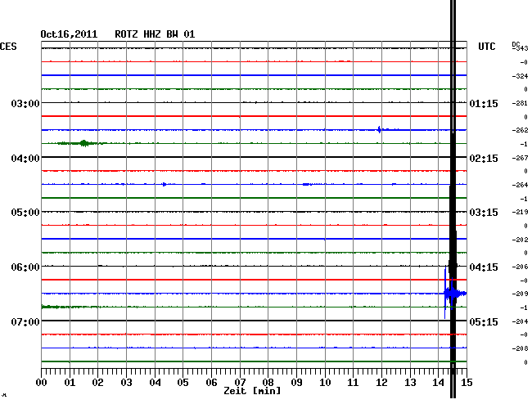Click the small blue spike near minute 12
Viewport: 532px width, 404px height.
coord(379,129)
